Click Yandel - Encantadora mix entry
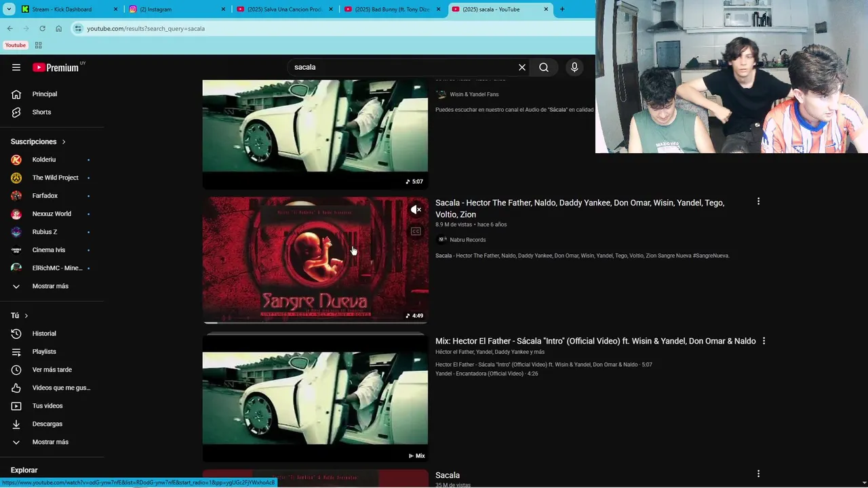Screen dimensions: 868x488 (x=487, y=373)
